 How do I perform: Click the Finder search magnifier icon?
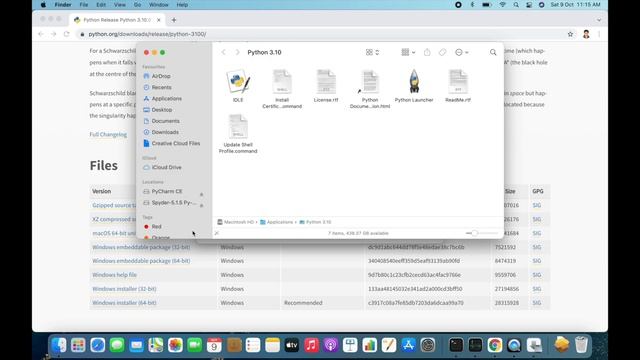click(x=493, y=52)
